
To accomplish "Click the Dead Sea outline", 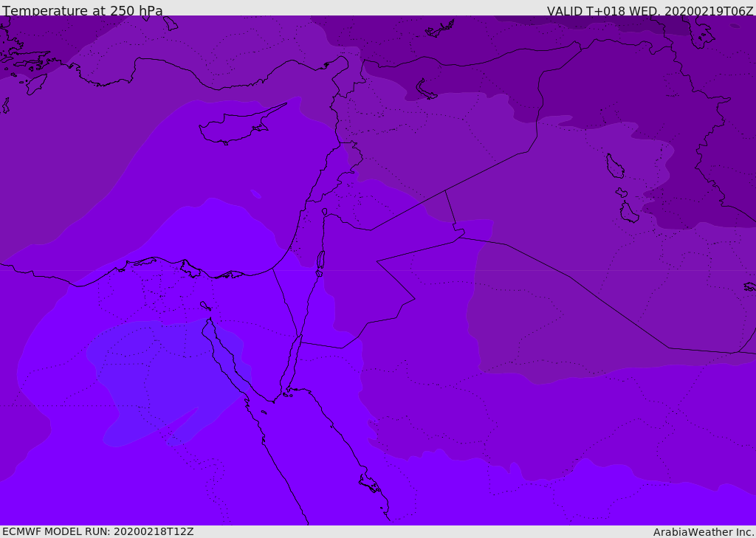I will pos(320,261).
